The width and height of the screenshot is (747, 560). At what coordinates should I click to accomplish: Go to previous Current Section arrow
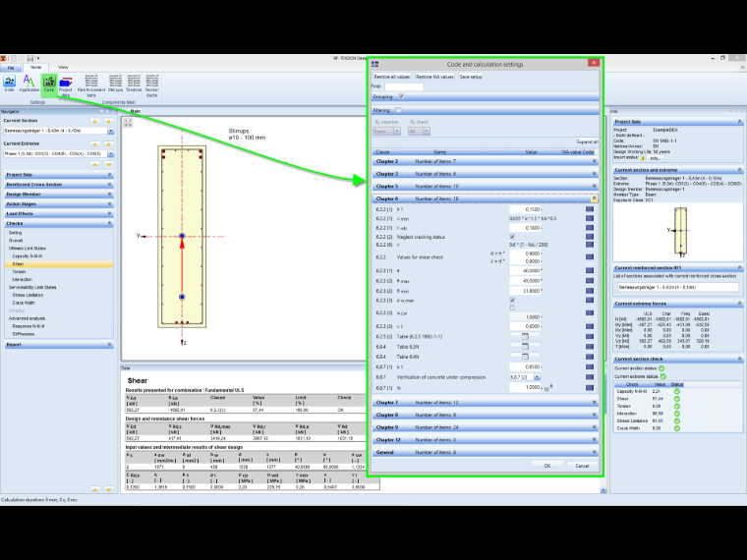[x=94, y=121]
